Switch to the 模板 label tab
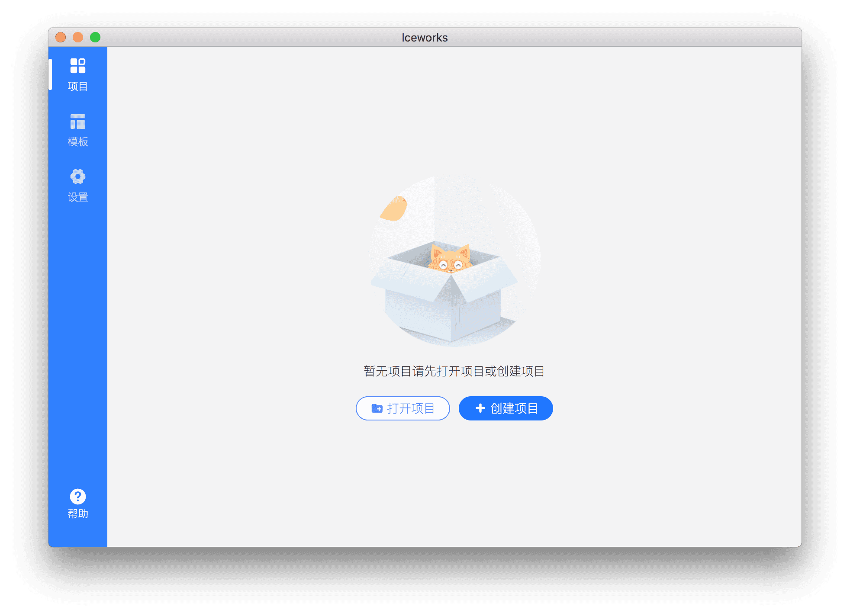This screenshot has height=616, width=850. [x=78, y=141]
